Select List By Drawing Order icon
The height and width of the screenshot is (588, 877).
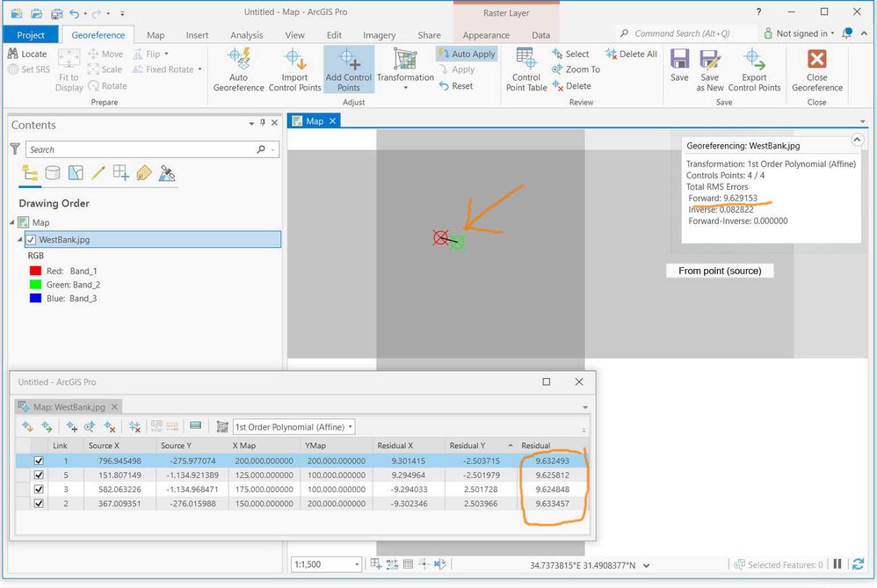[x=30, y=173]
